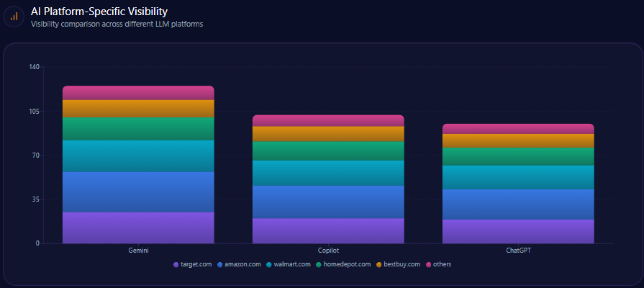Screen dimensions: 644x288
Task: Click the blue amazon.com segment in ChatGPT bar
Action: coord(518,204)
